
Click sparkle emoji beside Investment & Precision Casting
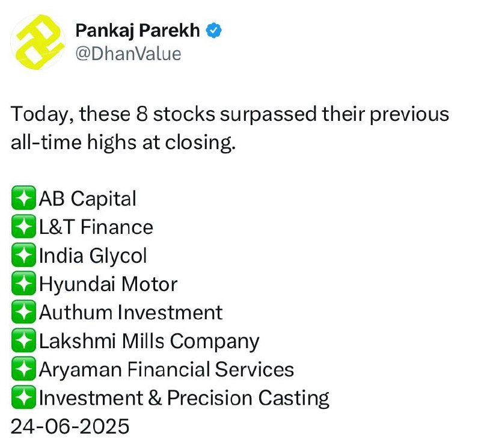click(x=23, y=397)
